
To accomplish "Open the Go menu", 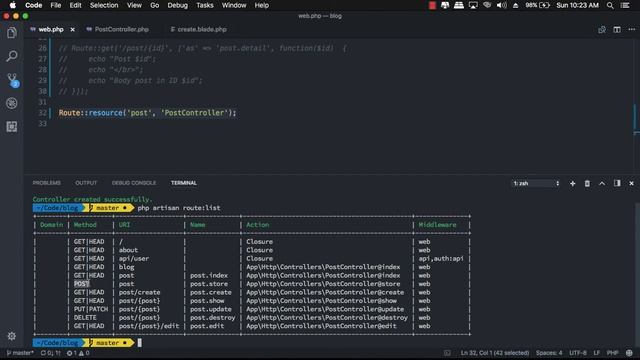I will tap(155, 5).
